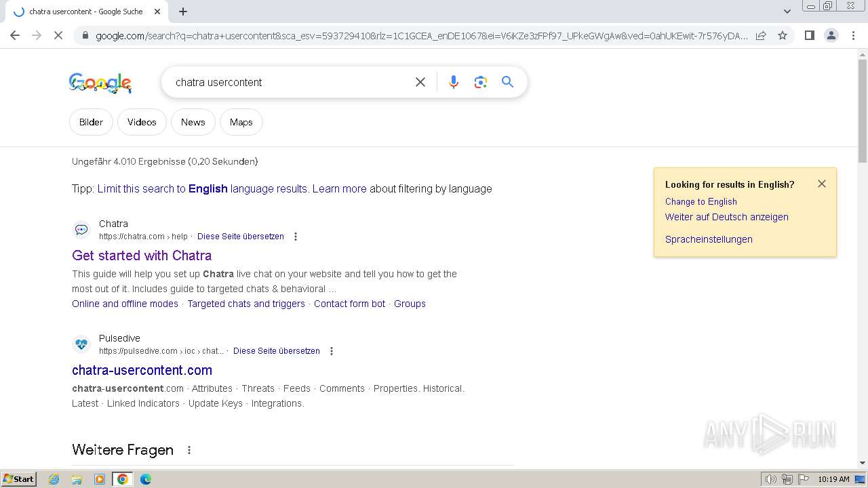The width and height of the screenshot is (868, 488).
Task: Switch to News results tab
Action: 193,122
